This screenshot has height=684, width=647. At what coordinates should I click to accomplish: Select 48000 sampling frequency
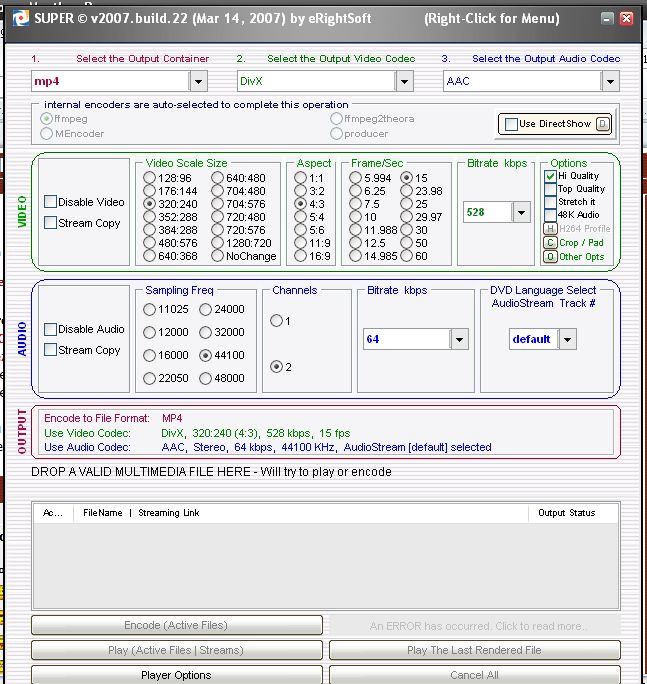(205, 378)
